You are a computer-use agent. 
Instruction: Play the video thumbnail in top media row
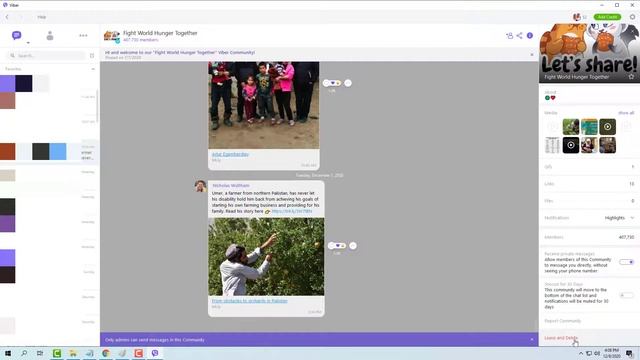click(607, 127)
